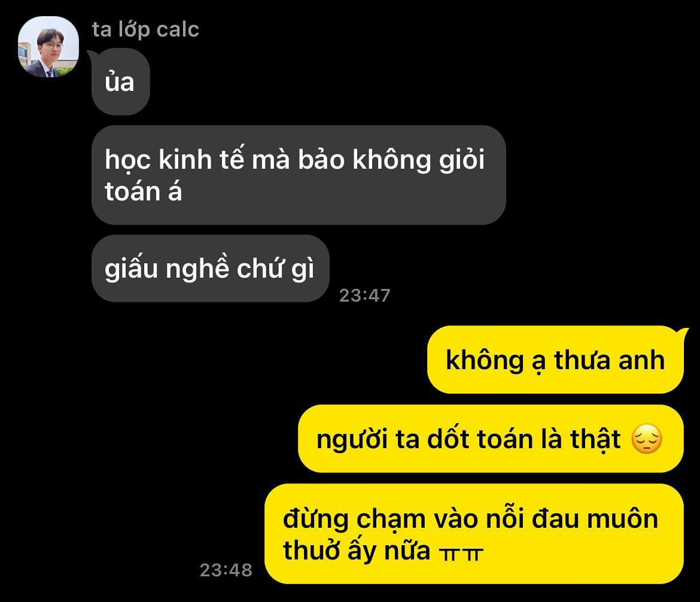Click the word "không" in the first yellow bubble

tap(485, 361)
